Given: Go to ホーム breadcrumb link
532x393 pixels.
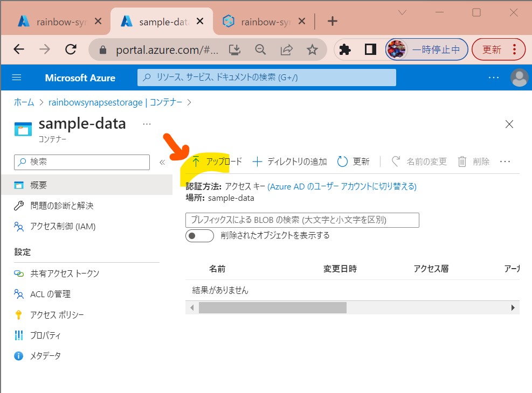Looking at the screenshot, I should (x=24, y=102).
